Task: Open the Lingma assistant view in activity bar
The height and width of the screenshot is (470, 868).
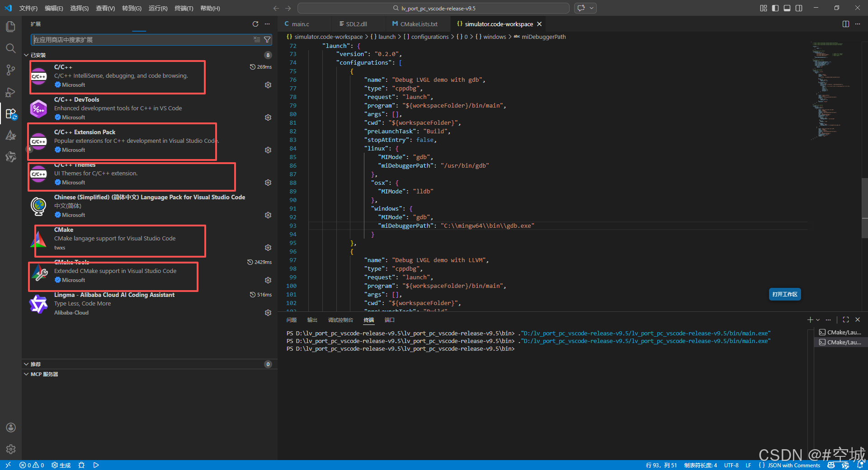Action: [10, 157]
